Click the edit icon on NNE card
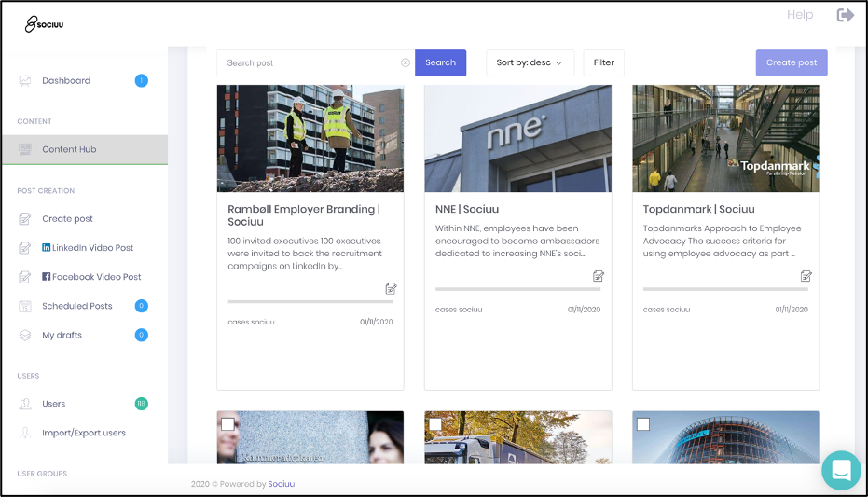Image resolution: width=868 pixels, height=497 pixels. [599, 276]
